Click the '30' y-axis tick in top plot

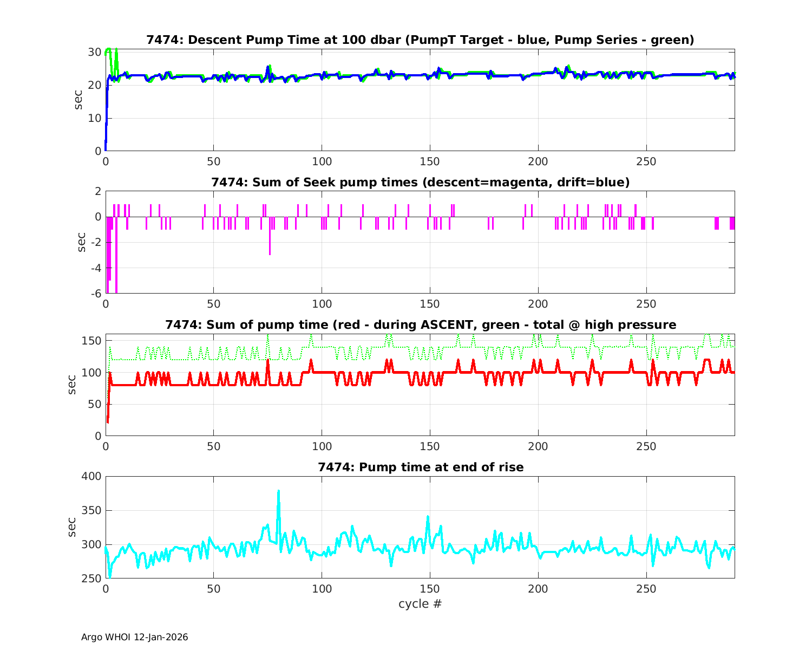pyautogui.click(x=95, y=52)
